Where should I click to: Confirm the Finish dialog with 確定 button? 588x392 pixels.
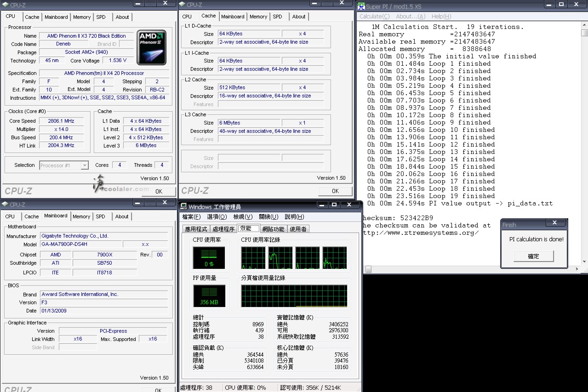pos(534,256)
